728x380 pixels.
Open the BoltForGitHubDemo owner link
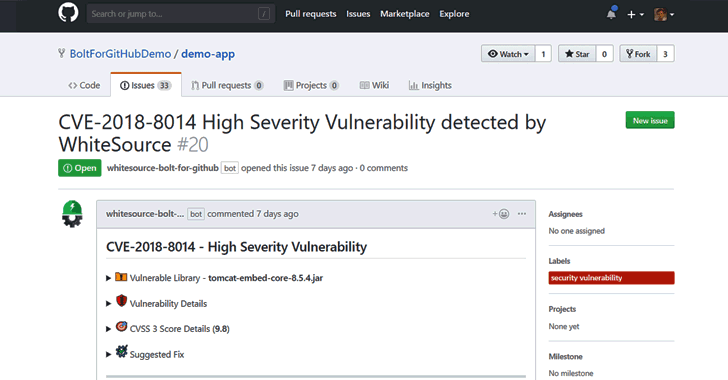(120, 54)
